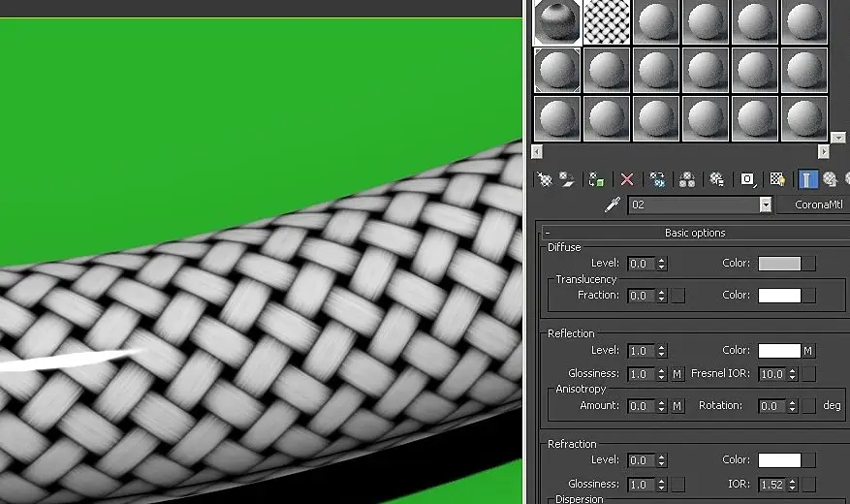Screen dimensions: 850x504
Task: Click the Fresnel IOR map slot button
Action: click(808, 374)
